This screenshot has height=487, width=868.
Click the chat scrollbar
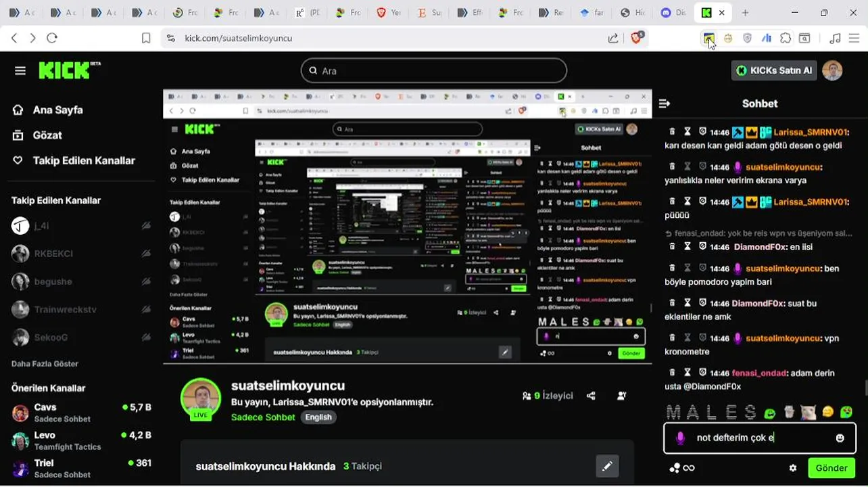tap(865, 389)
